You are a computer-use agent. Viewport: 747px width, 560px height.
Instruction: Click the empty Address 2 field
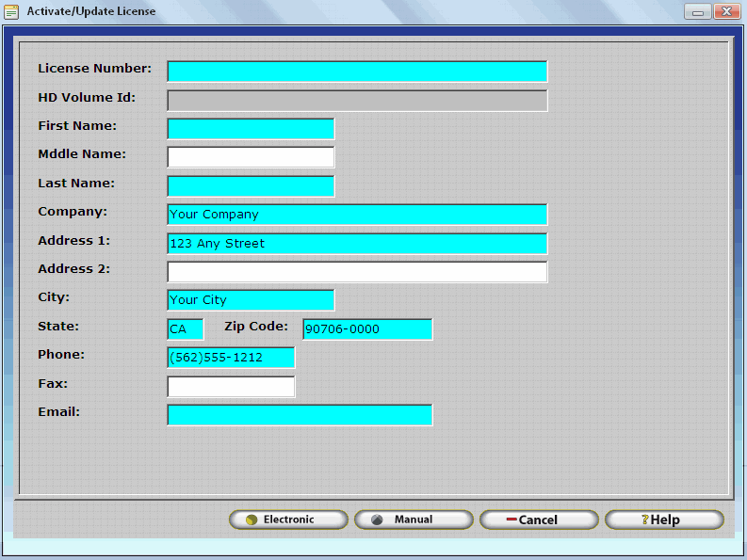[357, 272]
